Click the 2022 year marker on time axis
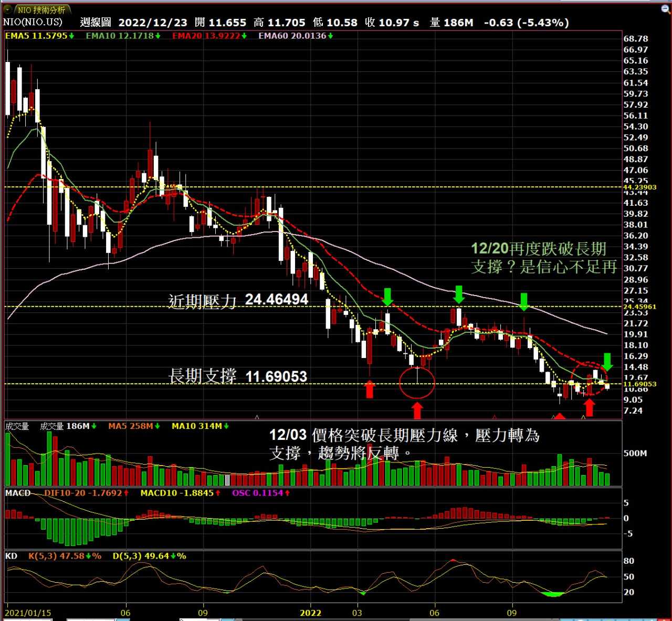Screen dimensions: 672x621 click(310, 613)
